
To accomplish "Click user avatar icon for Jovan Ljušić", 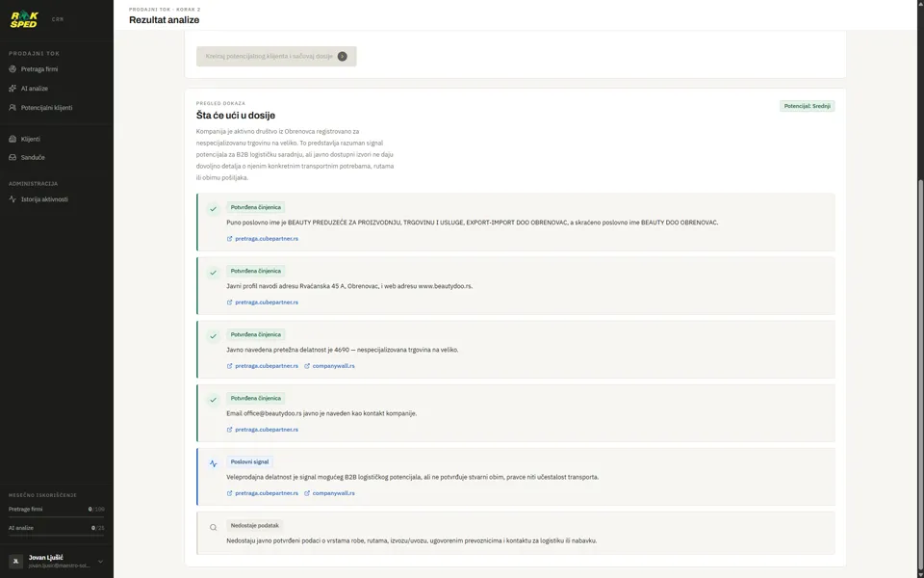I will coord(16,561).
